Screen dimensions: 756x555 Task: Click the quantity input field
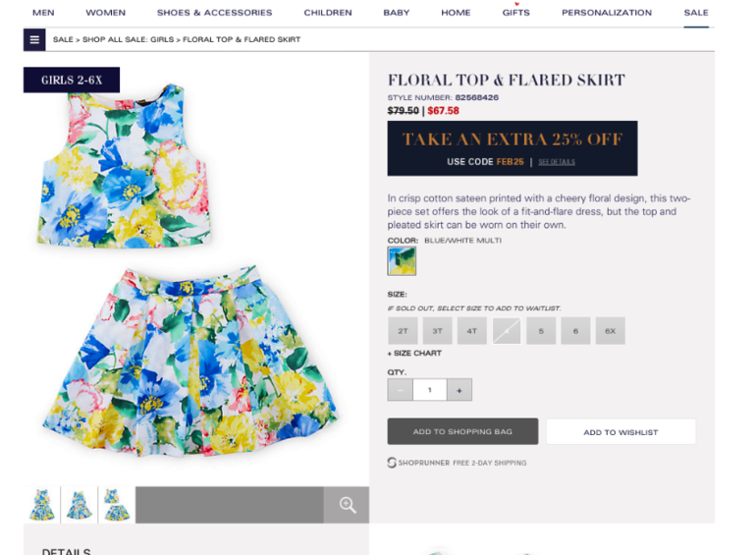click(430, 390)
